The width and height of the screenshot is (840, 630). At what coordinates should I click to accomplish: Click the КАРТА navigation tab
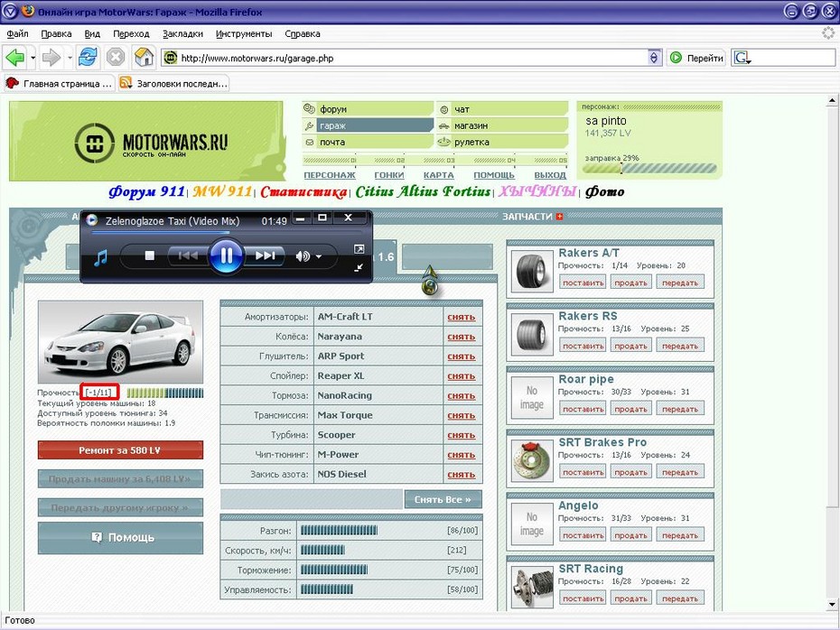438,175
